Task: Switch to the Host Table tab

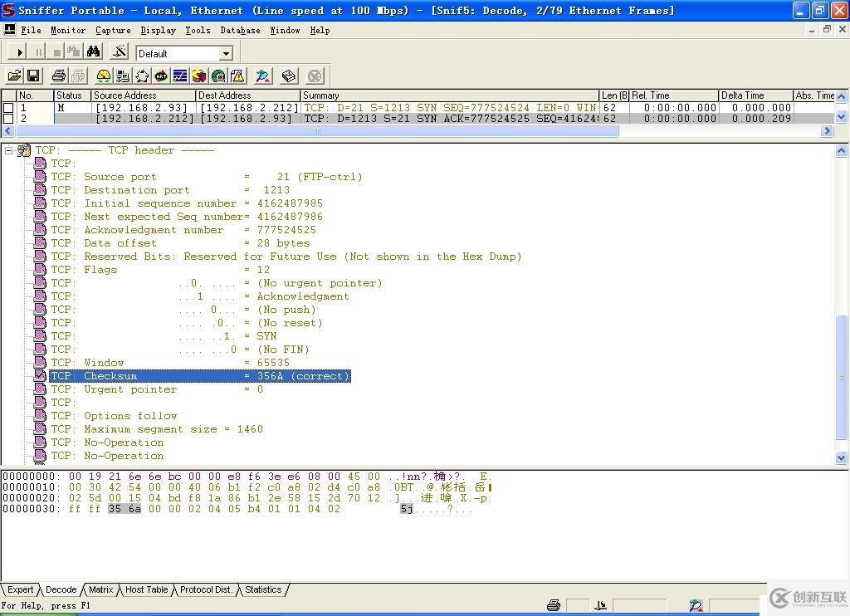Action: click(146, 589)
